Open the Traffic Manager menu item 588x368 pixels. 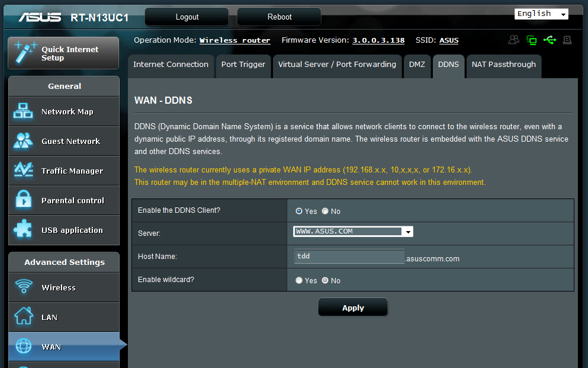(x=64, y=171)
